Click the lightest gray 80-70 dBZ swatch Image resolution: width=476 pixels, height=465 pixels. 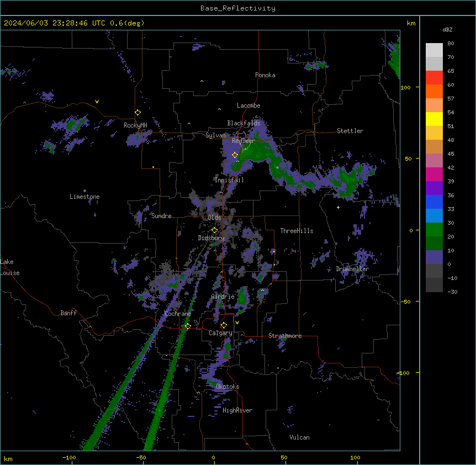(434, 50)
